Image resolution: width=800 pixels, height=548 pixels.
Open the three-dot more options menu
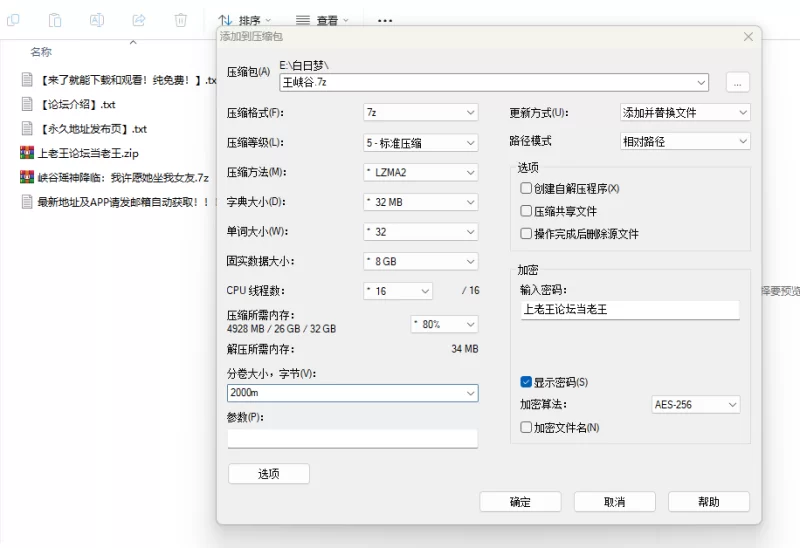coord(385,21)
